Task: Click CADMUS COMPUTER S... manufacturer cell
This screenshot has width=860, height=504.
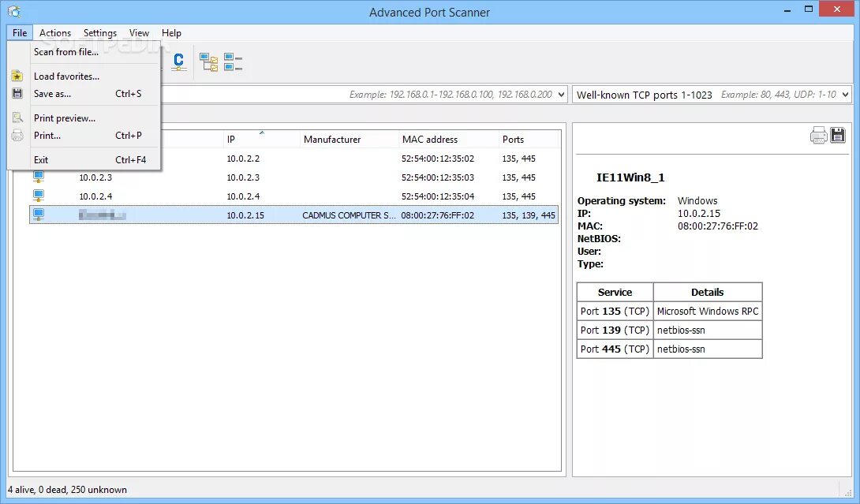Action: (349, 215)
